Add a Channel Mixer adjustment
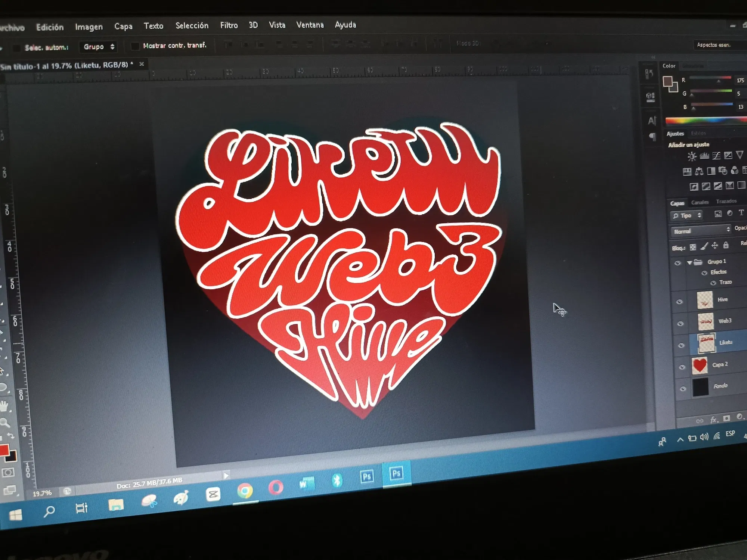Image resolution: width=747 pixels, height=560 pixels. (734, 170)
